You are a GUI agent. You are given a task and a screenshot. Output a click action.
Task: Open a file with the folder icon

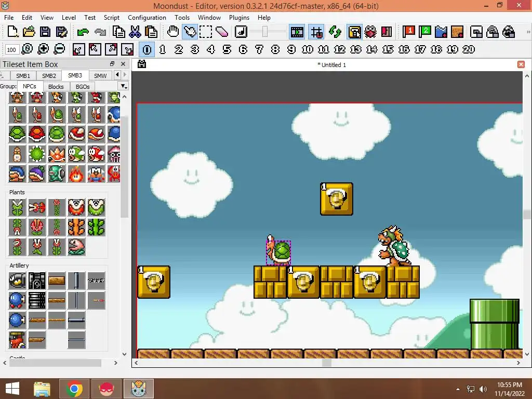pos(29,32)
